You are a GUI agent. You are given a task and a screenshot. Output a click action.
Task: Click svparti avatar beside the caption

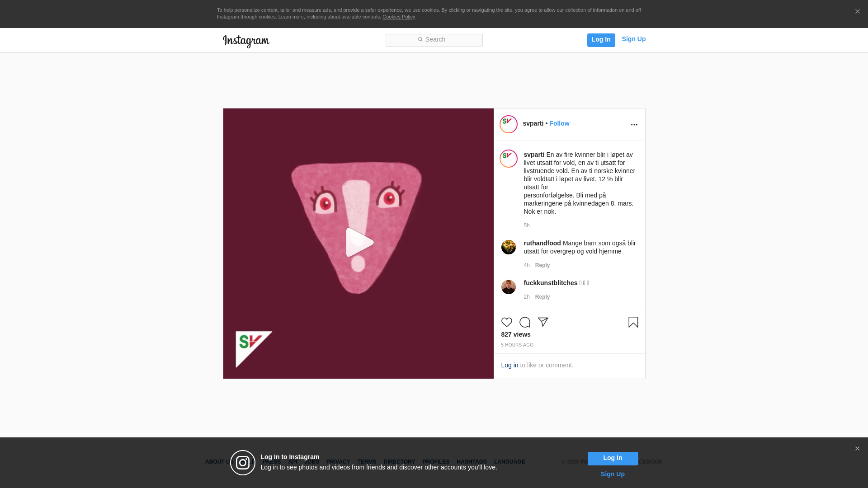coord(508,159)
